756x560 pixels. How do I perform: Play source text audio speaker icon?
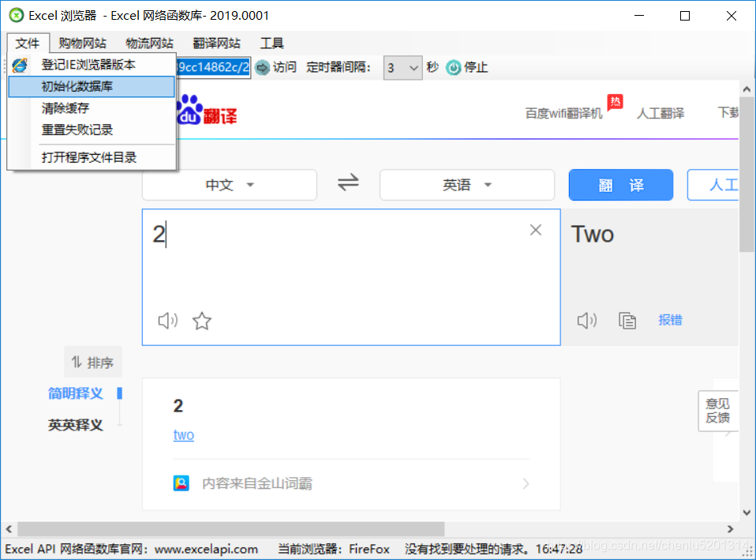[x=168, y=321]
